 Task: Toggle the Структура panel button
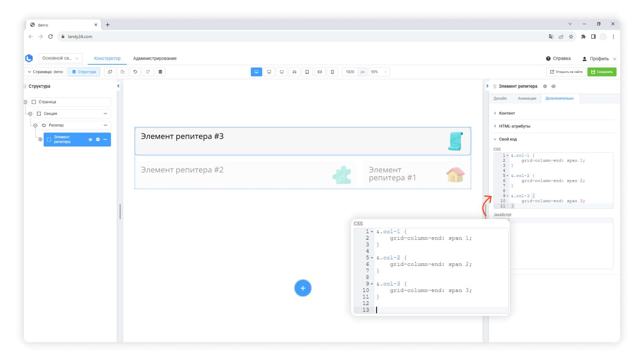click(84, 72)
